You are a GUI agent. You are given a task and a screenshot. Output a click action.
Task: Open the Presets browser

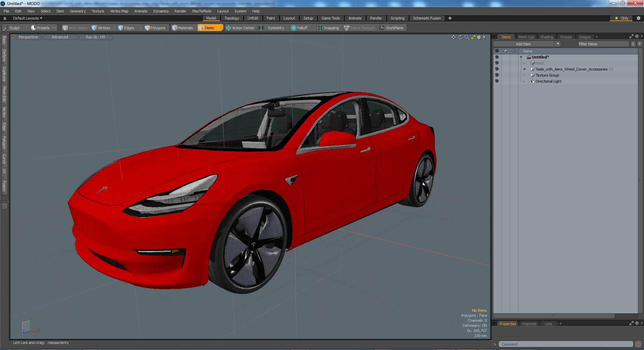(x=43, y=28)
